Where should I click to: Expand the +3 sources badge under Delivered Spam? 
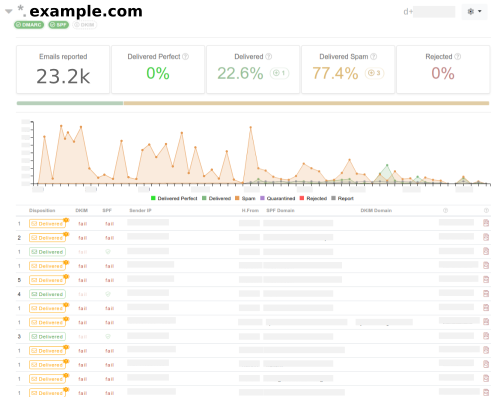(x=374, y=73)
